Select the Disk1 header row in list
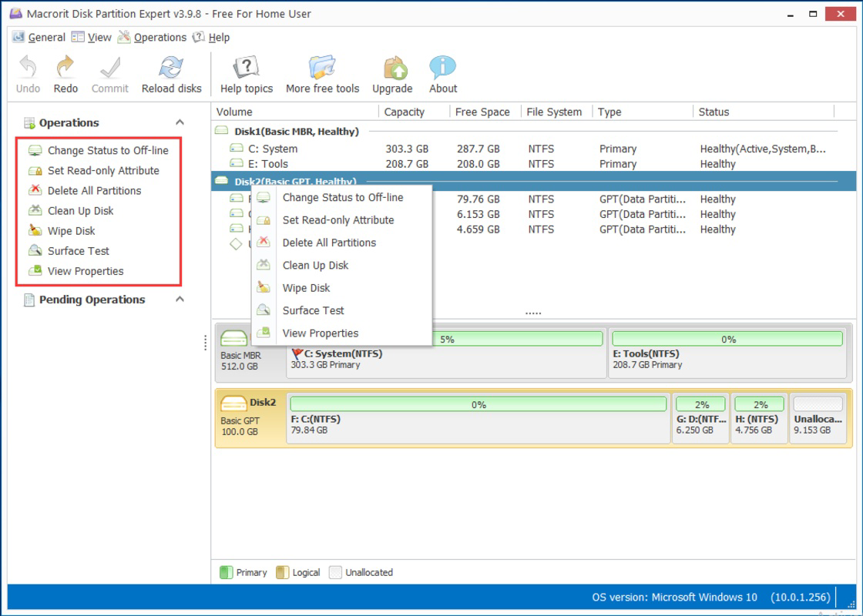Viewport: 863px width, 616px height. [532, 132]
